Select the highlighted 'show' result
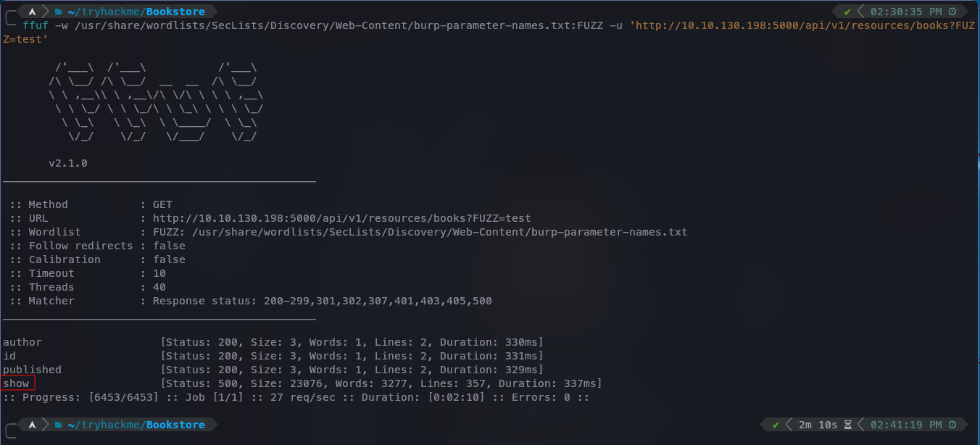This screenshot has width=980, height=445. click(17, 383)
